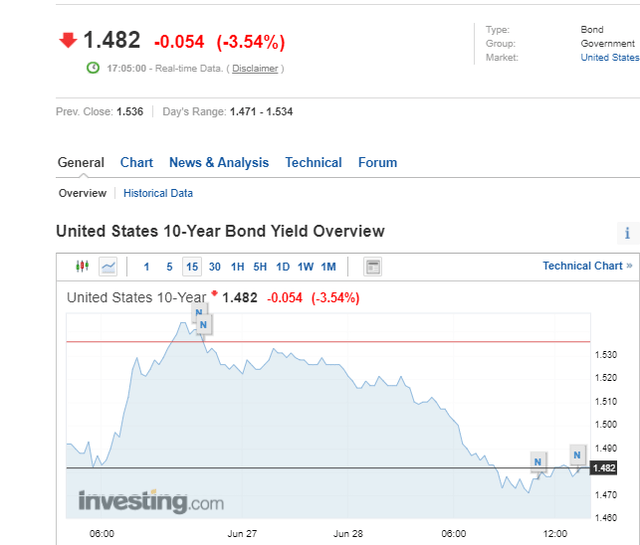Open the Historical Data sub-tab

pos(158,193)
